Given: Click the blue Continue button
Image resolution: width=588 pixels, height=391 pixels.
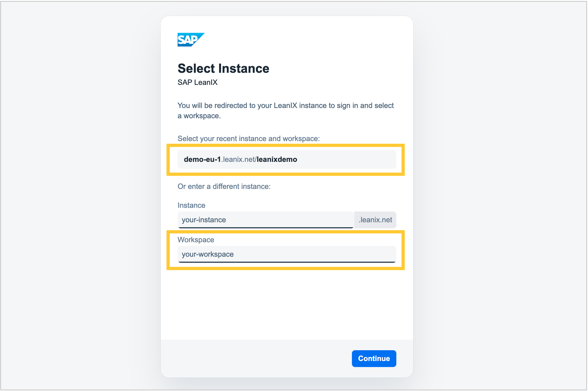Looking at the screenshot, I should click(374, 358).
